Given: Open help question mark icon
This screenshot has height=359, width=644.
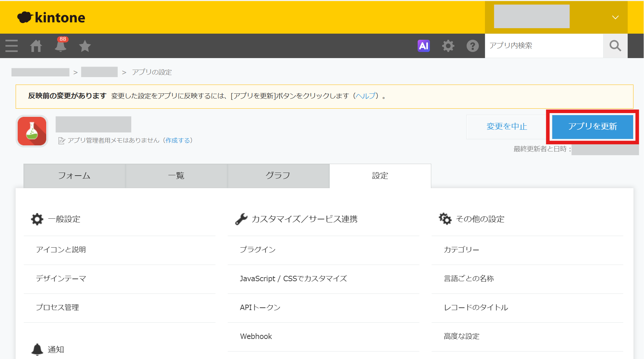Looking at the screenshot, I should pyautogui.click(x=473, y=46).
